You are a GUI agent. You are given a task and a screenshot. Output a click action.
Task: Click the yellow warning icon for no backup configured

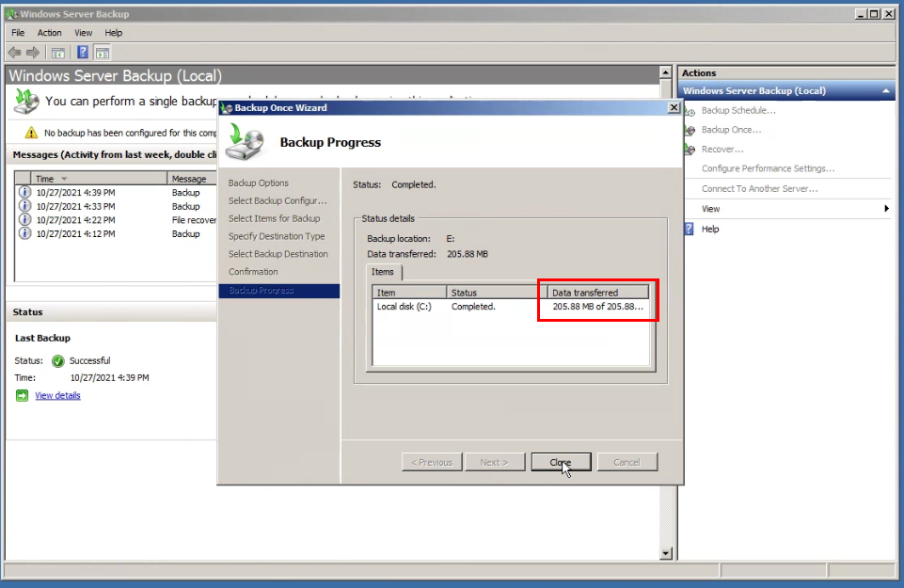pyautogui.click(x=31, y=133)
